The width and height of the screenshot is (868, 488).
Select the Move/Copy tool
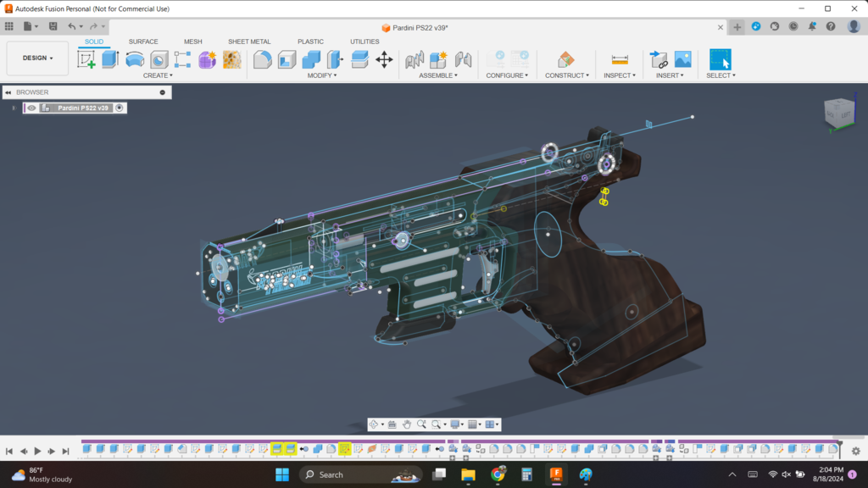tap(386, 59)
